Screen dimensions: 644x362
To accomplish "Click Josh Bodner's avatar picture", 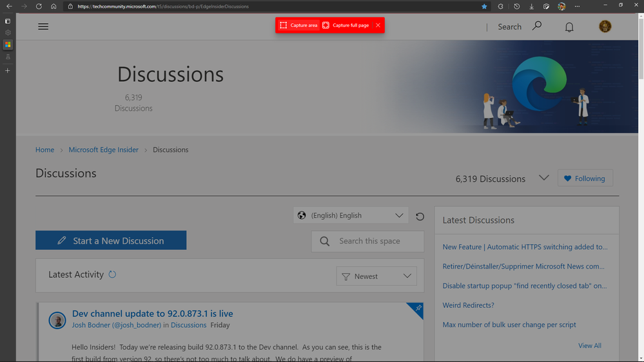I will tap(57, 321).
